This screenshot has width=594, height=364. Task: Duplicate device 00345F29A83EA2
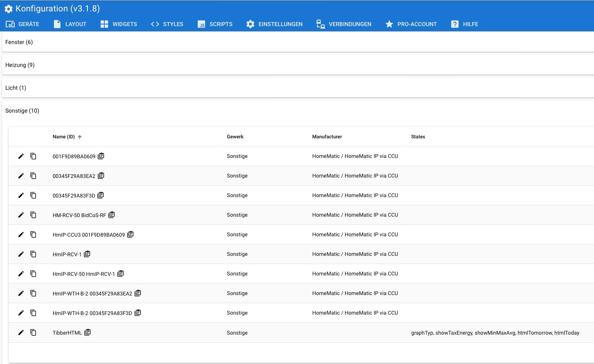[33, 176]
